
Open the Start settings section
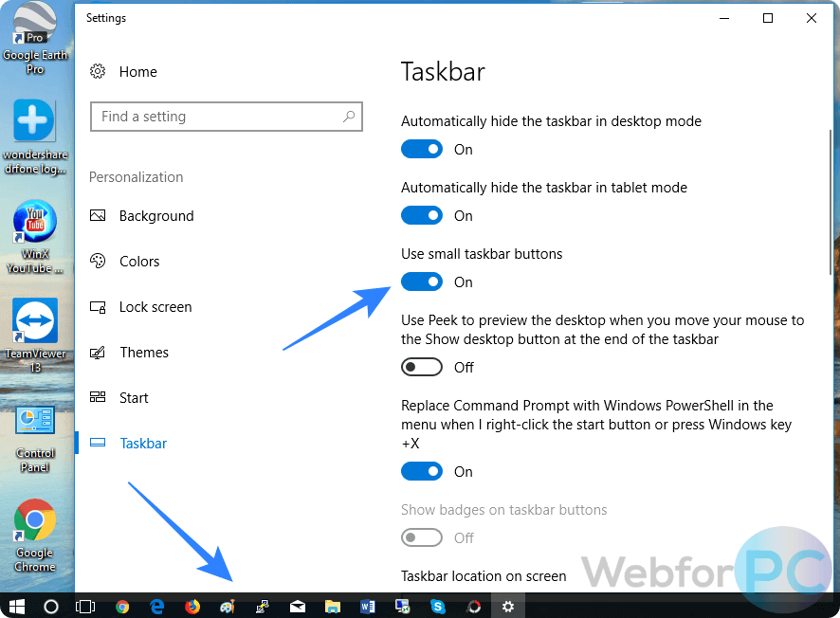(134, 398)
